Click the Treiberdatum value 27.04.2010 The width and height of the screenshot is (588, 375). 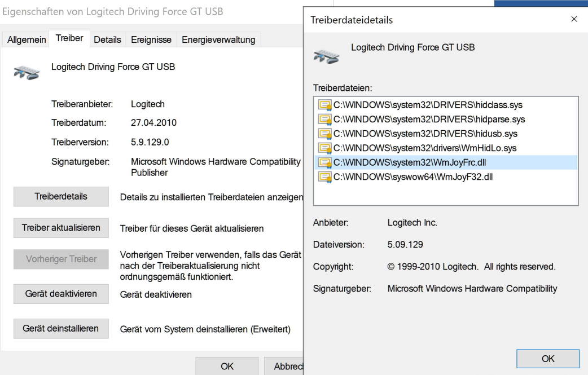(153, 123)
